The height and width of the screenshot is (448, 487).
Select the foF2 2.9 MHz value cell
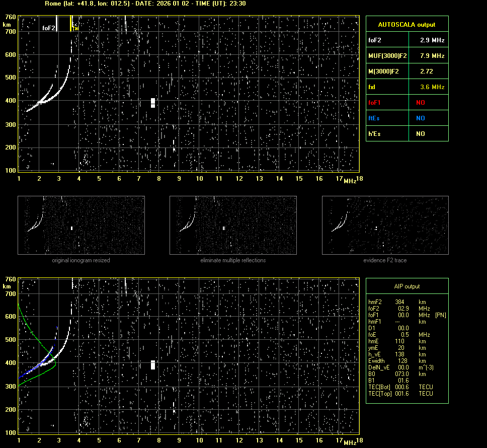point(428,40)
